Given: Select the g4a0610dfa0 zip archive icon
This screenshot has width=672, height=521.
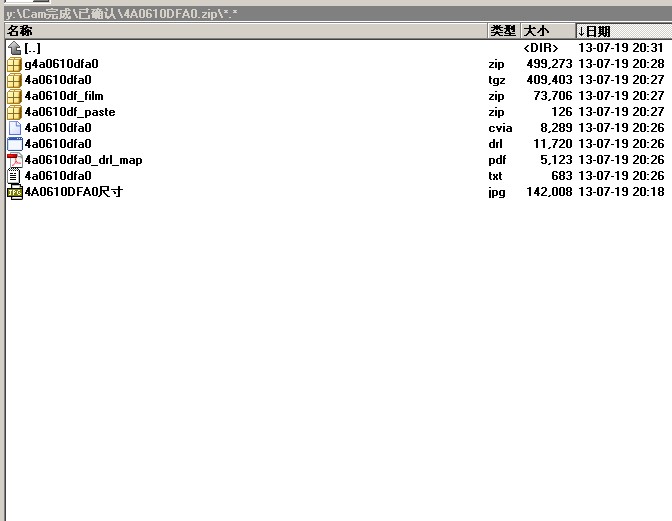Looking at the screenshot, I should click(x=15, y=64).
